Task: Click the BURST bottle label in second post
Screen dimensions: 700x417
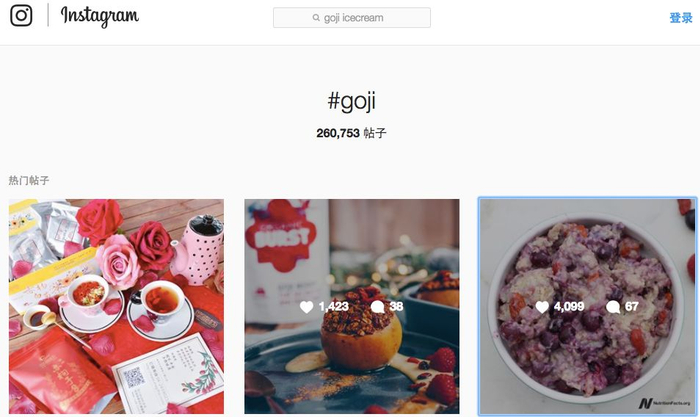Action: (282, 238)
